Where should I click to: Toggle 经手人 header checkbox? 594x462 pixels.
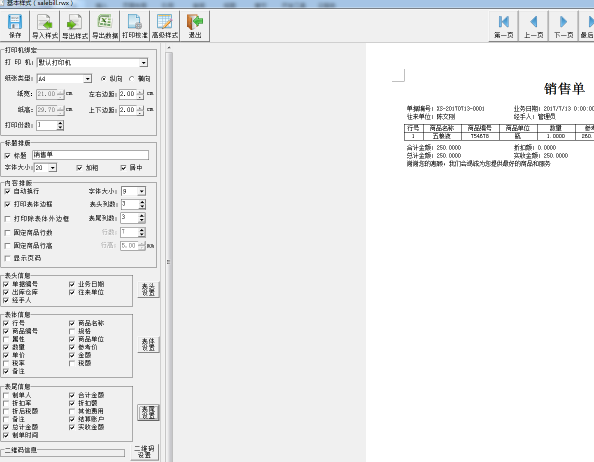[6, 300]
